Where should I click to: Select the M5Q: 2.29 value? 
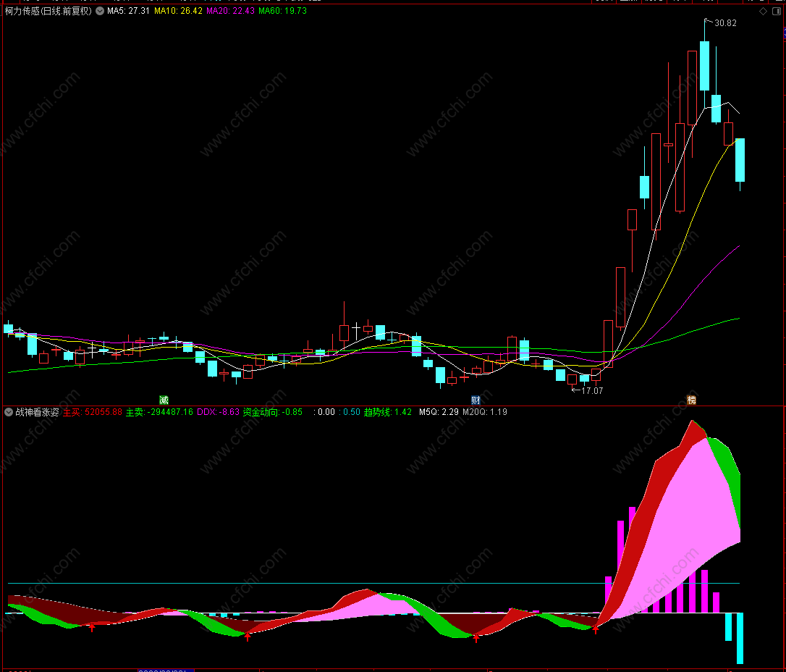pyautogui.click(x=439, y=412)
